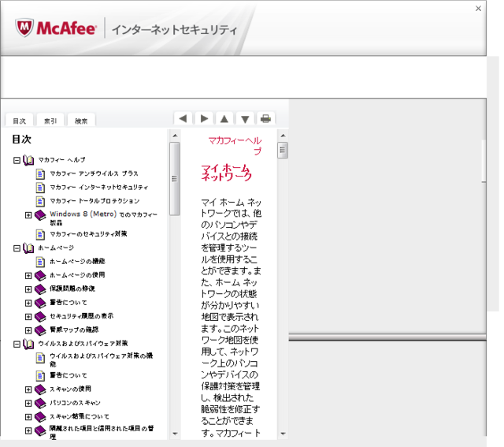Expand the パソコンのスキャン node

click(x=28, y=403)
